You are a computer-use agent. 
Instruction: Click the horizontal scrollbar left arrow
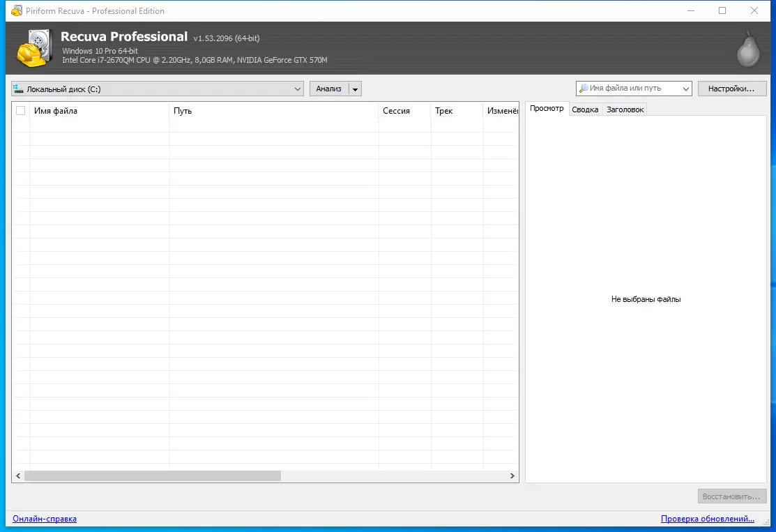click(18, 476)
